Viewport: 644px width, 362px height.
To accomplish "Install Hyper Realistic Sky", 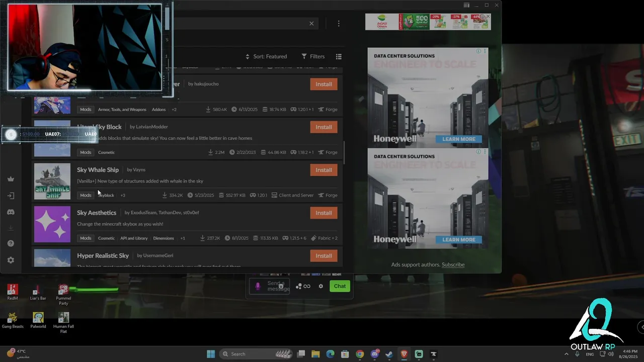I will point(324,256).
